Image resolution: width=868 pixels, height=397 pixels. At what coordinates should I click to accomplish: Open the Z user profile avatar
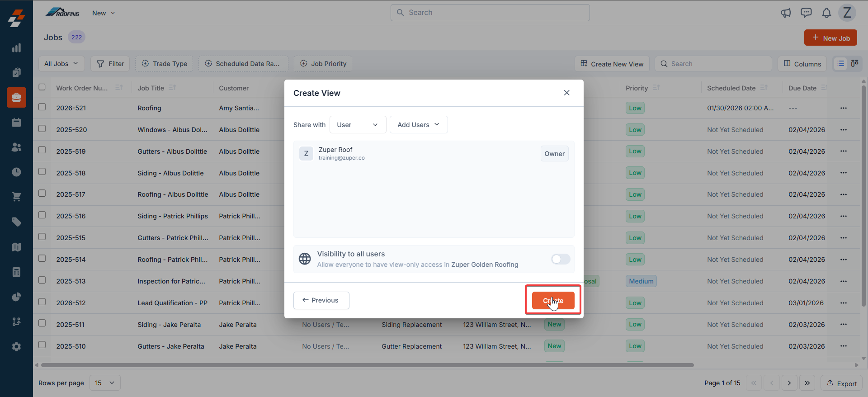pos(847,13)
